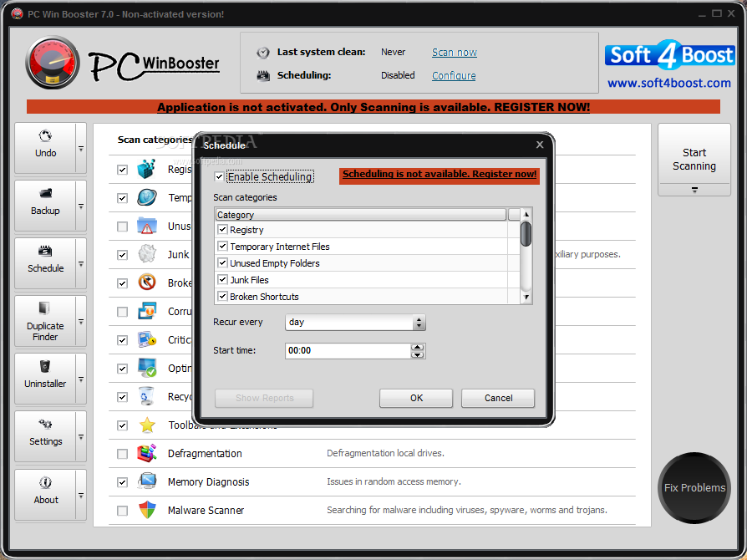This screenshot has height=560, width=747.
Task: Expand the Undo button arrow
Action: point(81,149)
